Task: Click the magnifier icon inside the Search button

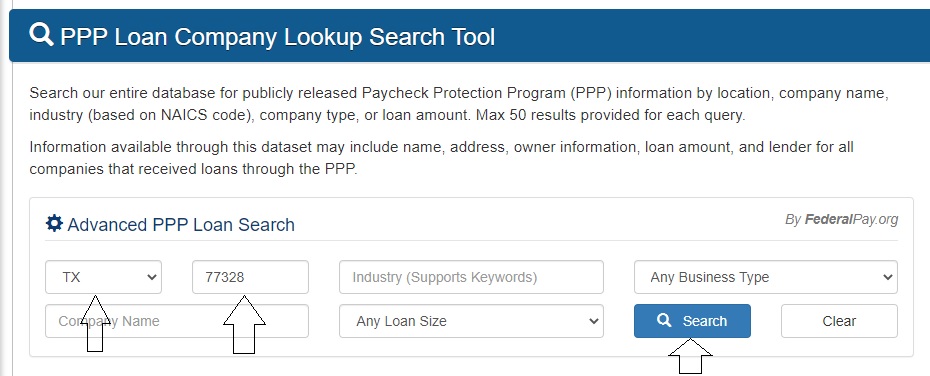Action: [x=664, y=320]
